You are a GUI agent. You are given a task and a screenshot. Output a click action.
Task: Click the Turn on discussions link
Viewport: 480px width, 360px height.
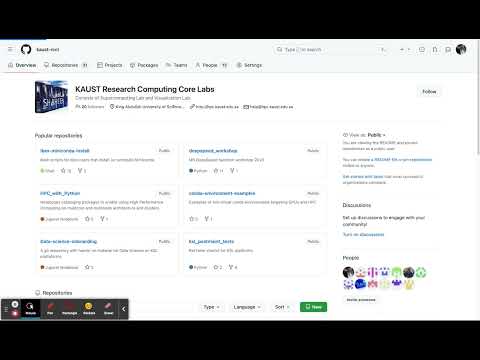(x=363, y=235)
